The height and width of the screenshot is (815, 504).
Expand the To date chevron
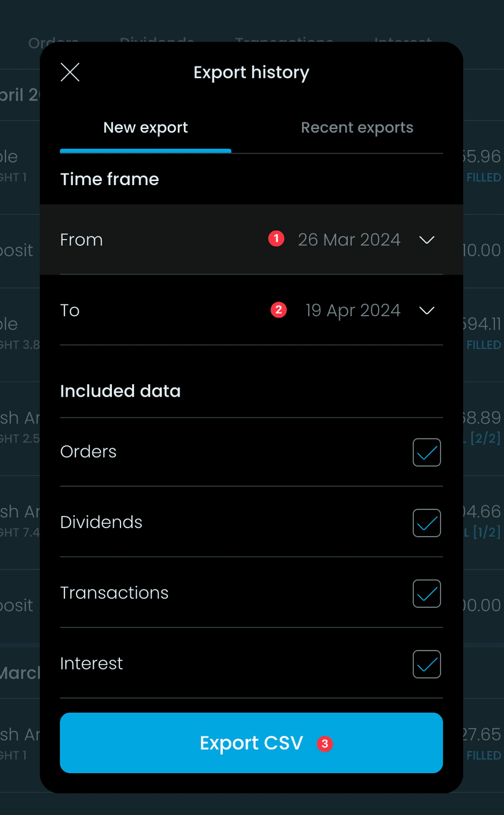427,311
